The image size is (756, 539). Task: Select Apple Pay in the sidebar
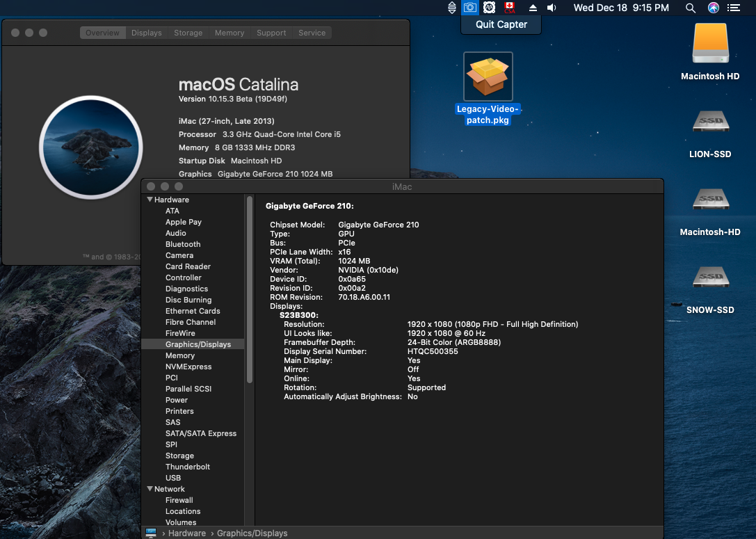(x=193, y=222)
